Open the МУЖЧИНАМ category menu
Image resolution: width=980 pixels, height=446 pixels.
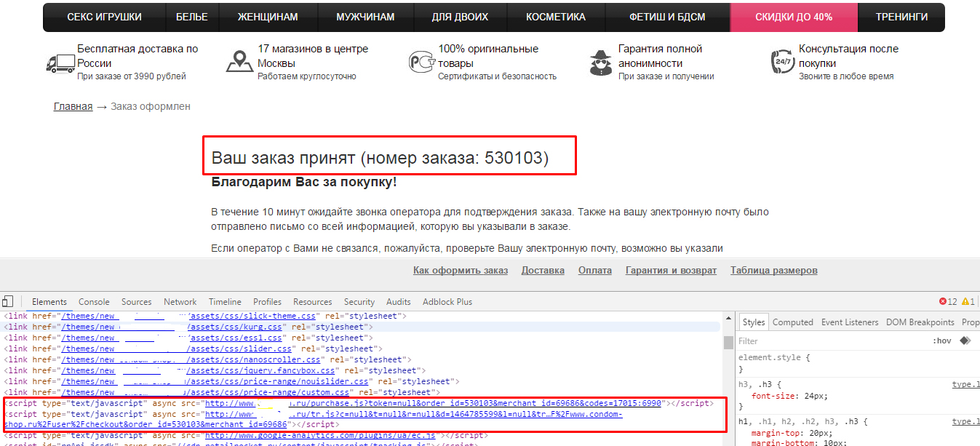pos(365,17)
